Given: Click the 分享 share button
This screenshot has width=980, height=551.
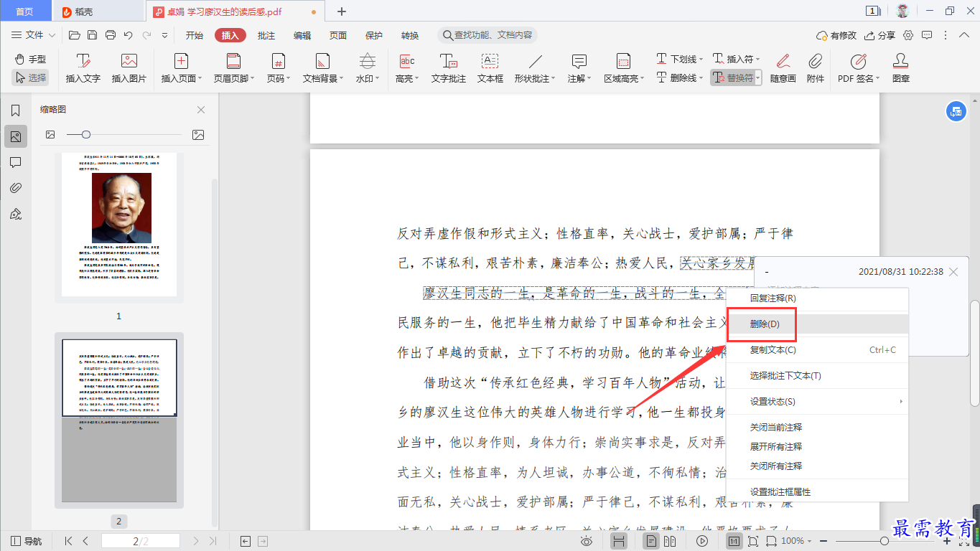Looking at the screenshot, I should coord(879,35).
